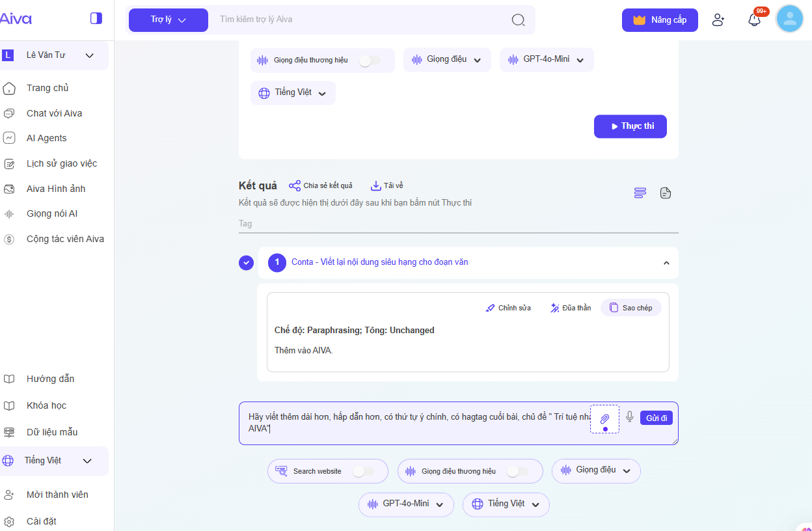Expand the sidebar Tiếng Việt language selector

55,461
